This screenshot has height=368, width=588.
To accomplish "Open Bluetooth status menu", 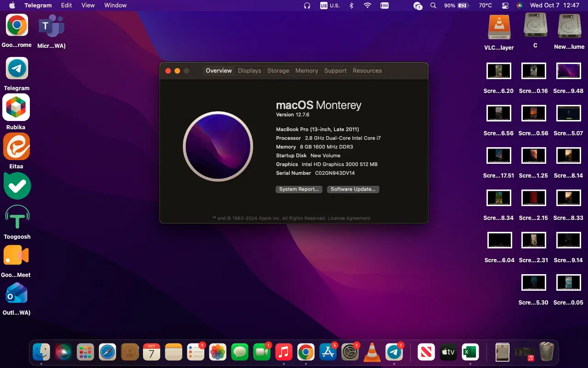I will tap(351, 6).
